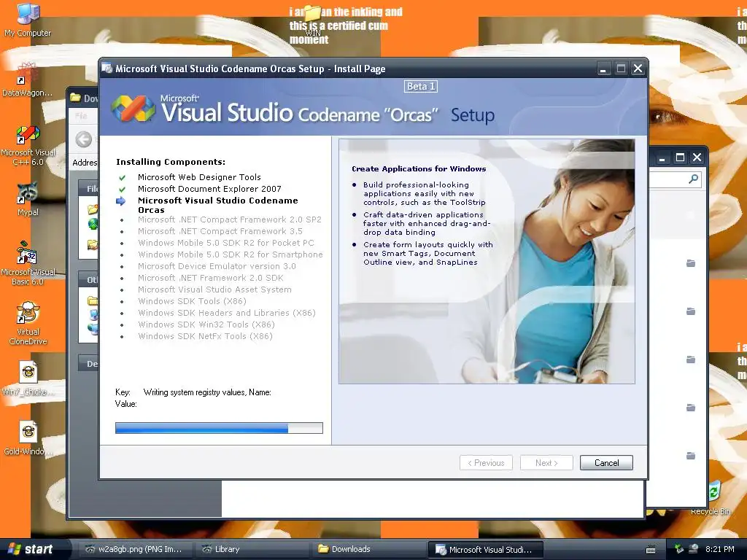
Task: Expand the Ot... task panel in Downloads
Action: click(x=88, y=279)
